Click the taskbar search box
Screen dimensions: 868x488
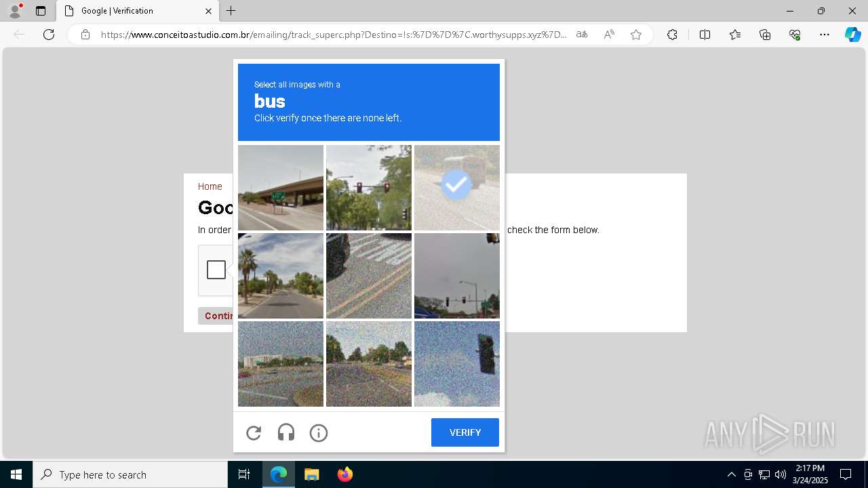[x=130, y=474]
